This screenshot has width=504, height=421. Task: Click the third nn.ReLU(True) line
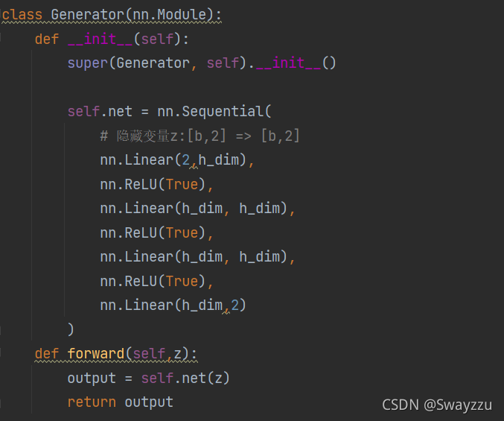156,281
